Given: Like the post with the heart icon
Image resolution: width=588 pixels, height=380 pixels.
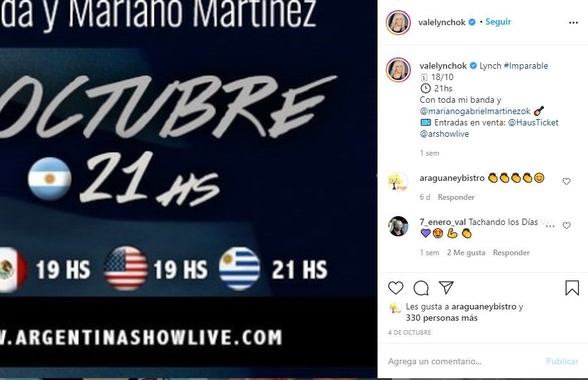Looking at the screenshot, I should pyautogui.click(x=396, y=288).
